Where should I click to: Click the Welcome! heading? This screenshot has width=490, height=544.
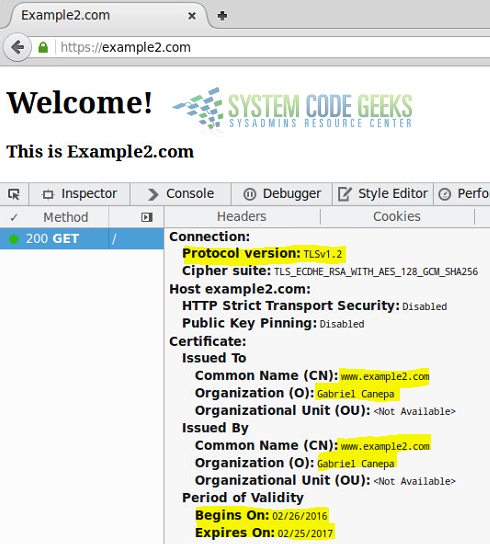(x=79, y=102)
